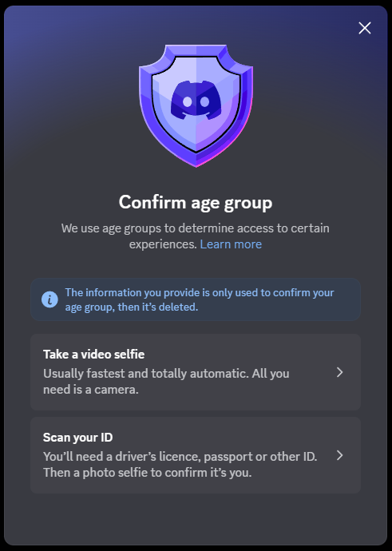Click the pink-tipped bottom point of shield
The image size is (392, 551).
pos(196,162)
